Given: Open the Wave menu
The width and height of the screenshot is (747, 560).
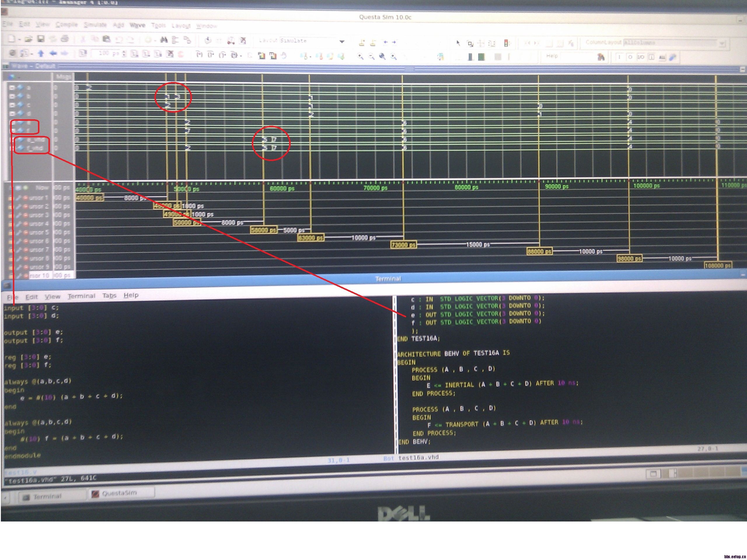Looking at the screenshot, I should (137, 25).
